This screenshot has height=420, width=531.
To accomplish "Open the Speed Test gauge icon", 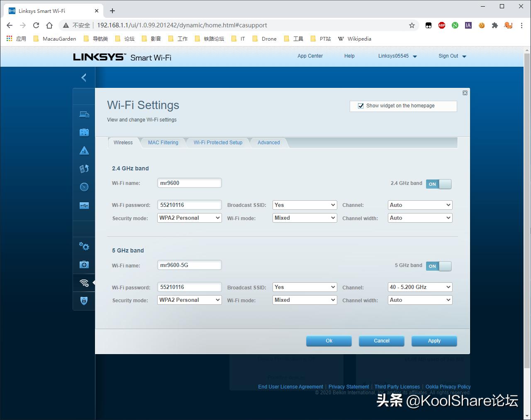I will pos(84,187).
